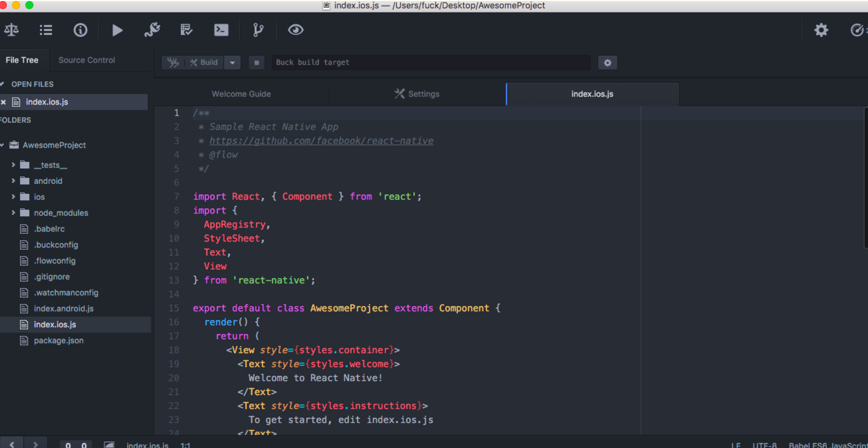Select the android folder name
Image resolution: width=868 pixels, height=448 pixels.
tap(48, 181)
